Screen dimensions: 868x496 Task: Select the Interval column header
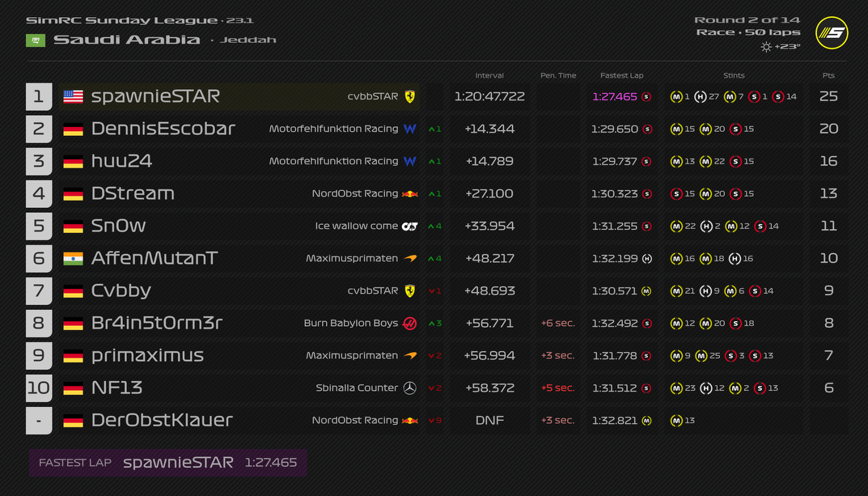click(x=489, y=75)
